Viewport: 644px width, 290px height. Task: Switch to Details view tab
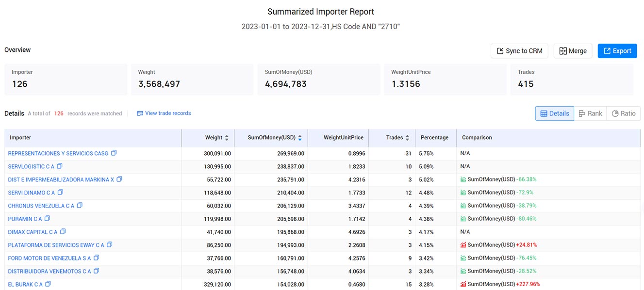554,113
